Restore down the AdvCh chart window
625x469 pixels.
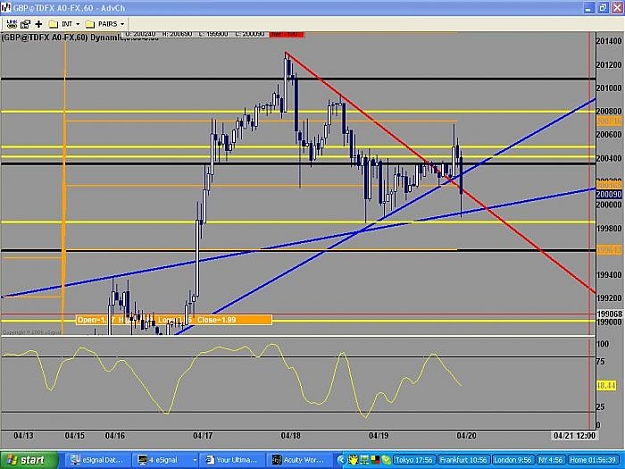tap(603, 8)
